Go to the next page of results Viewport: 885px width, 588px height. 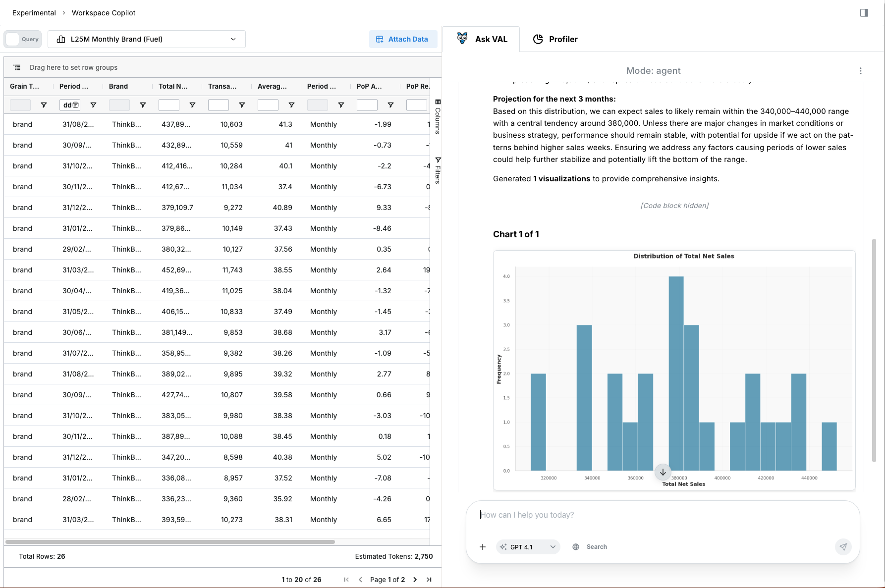[415, 580]
